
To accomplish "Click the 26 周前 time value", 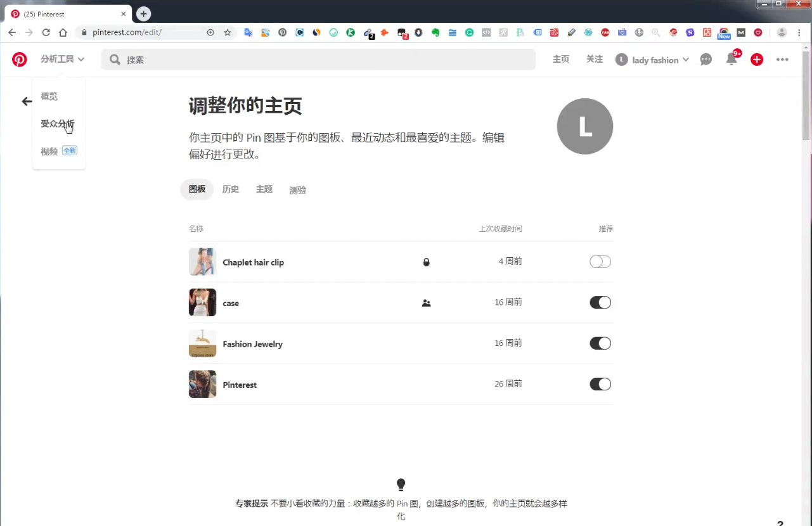I will (x=508, y=384).
